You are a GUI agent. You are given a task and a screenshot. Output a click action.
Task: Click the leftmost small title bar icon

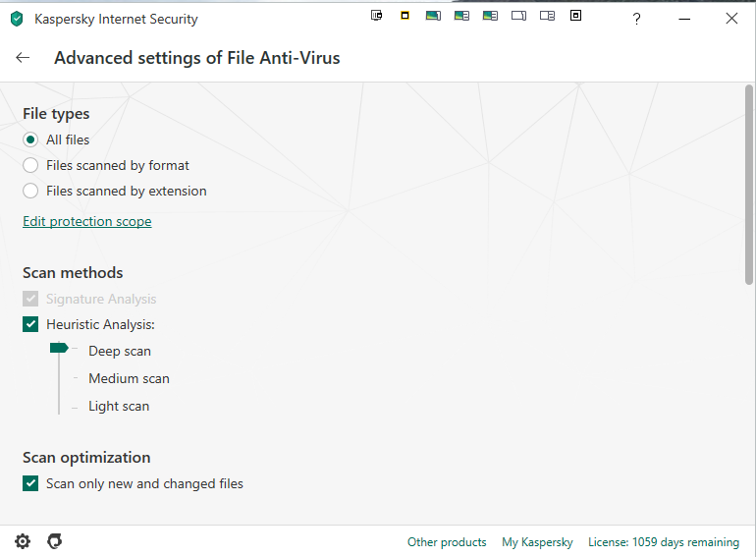(x=376, y=16)
